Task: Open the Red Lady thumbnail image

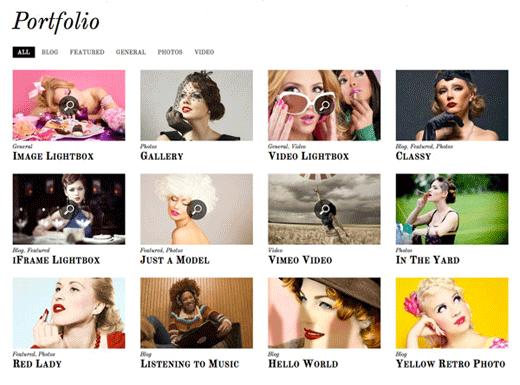Action: coord(69,313)
